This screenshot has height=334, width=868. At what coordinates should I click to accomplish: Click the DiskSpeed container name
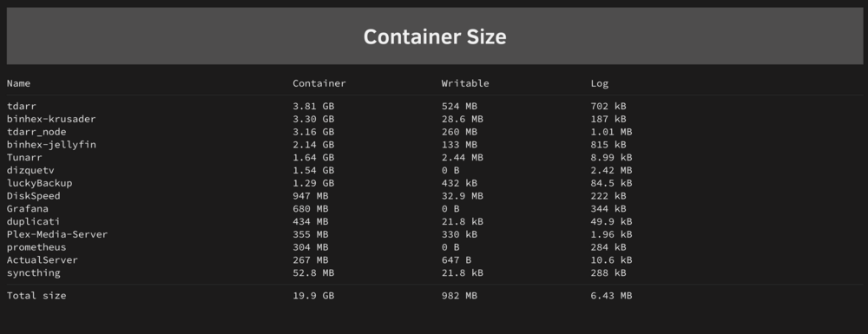33,196
